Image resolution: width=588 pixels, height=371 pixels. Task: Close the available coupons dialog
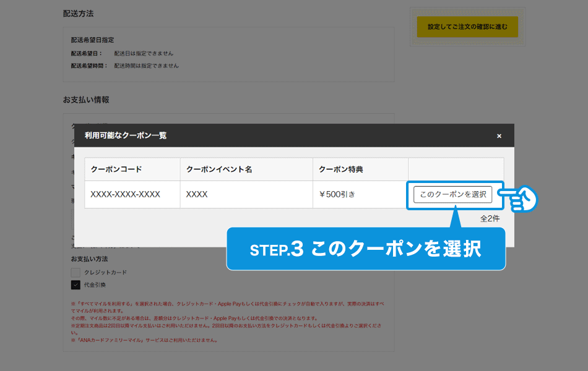point(499,136)
